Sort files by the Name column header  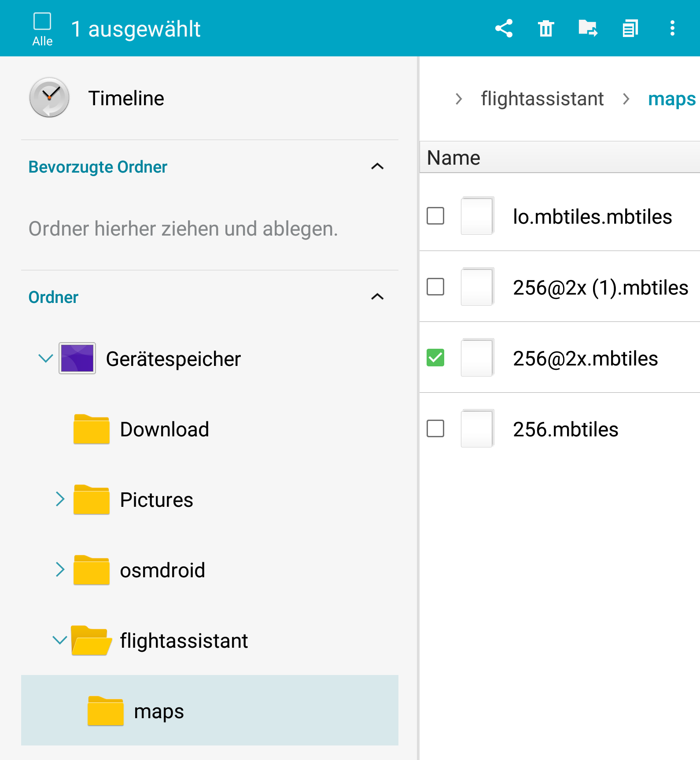pos(453,158)
